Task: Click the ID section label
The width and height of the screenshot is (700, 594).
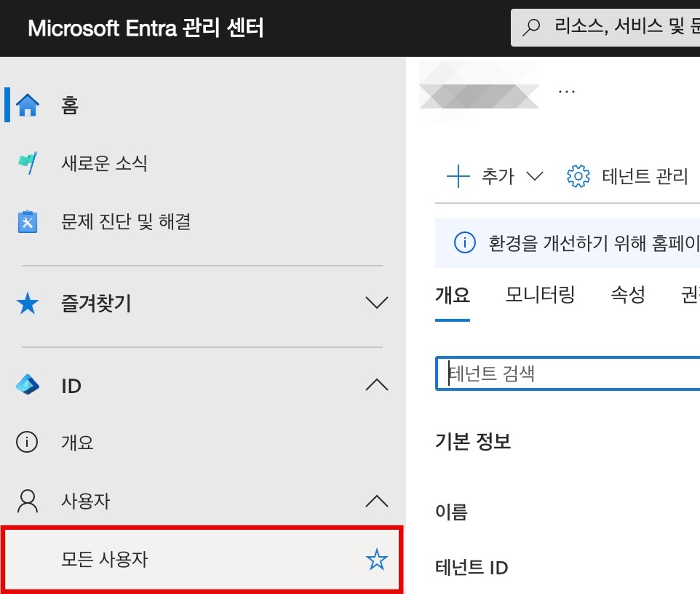Action: tap(71, 386)
